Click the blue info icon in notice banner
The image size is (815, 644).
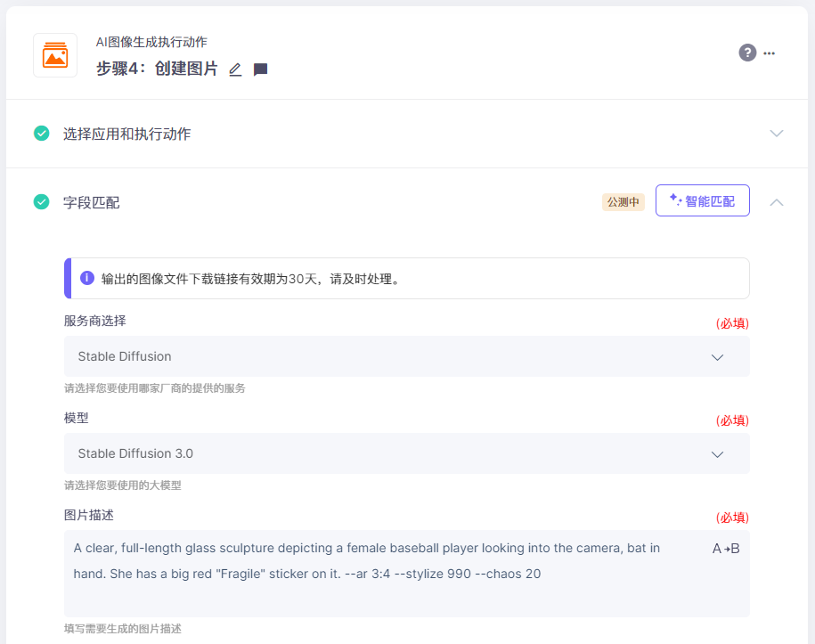87,278
